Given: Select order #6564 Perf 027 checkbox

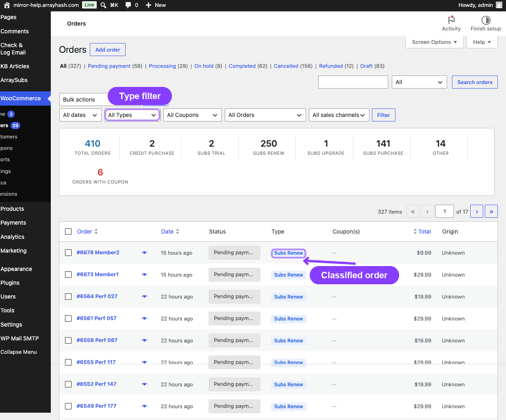Looking at the screenshot, I should [68, 297].
